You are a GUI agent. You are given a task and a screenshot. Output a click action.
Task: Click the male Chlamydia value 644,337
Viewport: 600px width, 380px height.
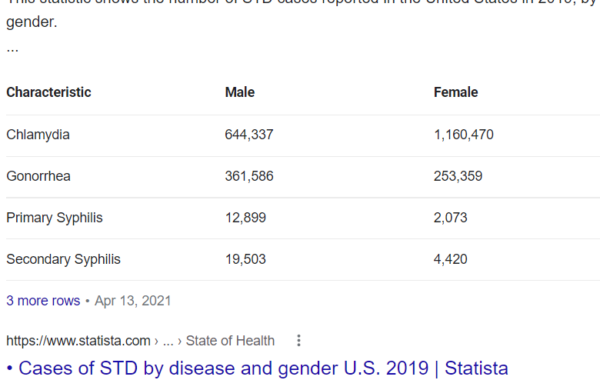pyautogui.click(x=249, y=135)
